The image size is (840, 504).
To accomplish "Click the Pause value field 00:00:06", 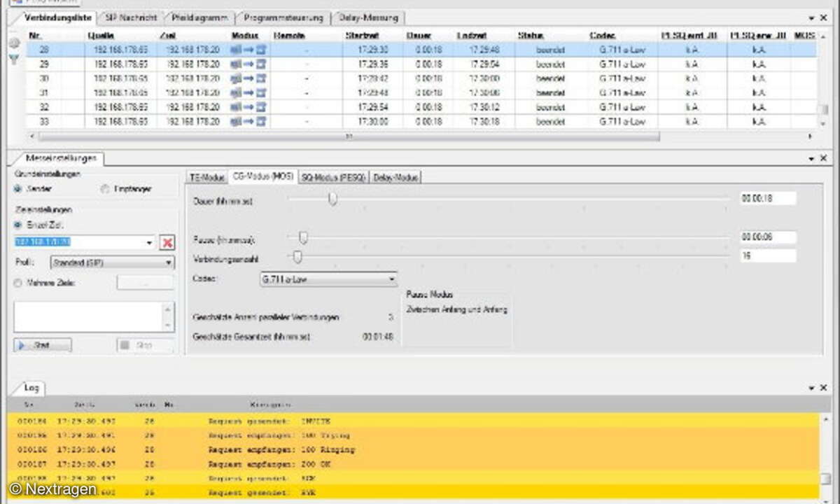I will point(768,237).
